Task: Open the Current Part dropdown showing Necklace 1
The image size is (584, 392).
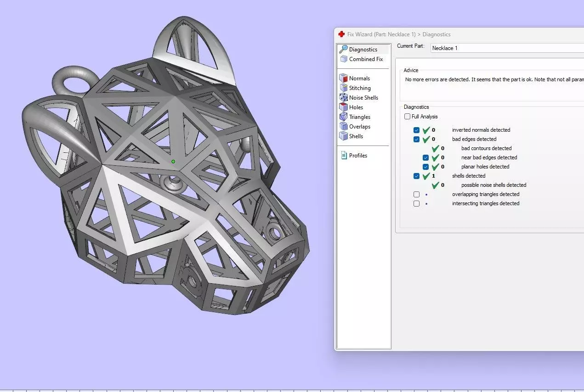Action: click(x=507, y=48)
